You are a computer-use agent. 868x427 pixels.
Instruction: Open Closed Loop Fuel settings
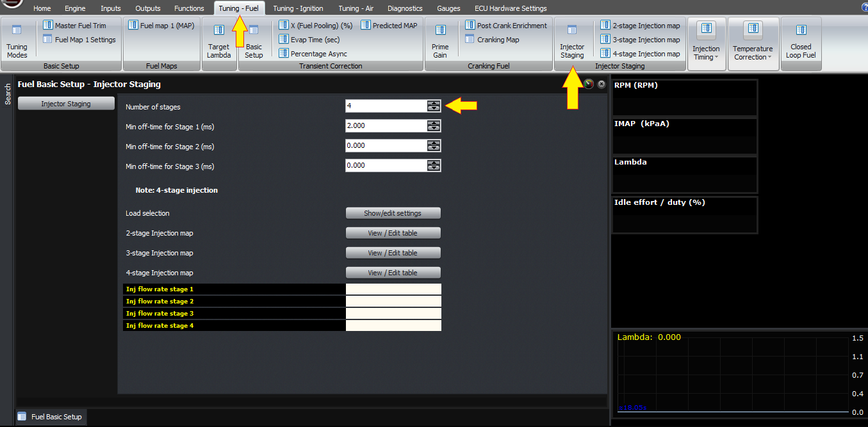(801, 43)
